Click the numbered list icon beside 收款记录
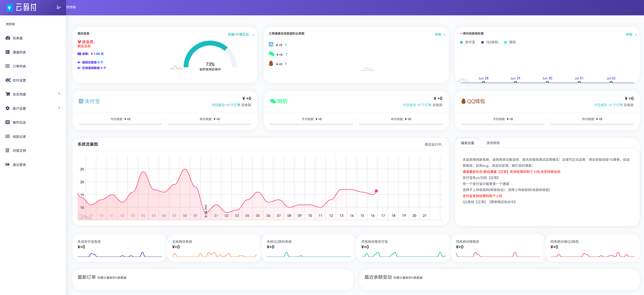 click(8, 136)
